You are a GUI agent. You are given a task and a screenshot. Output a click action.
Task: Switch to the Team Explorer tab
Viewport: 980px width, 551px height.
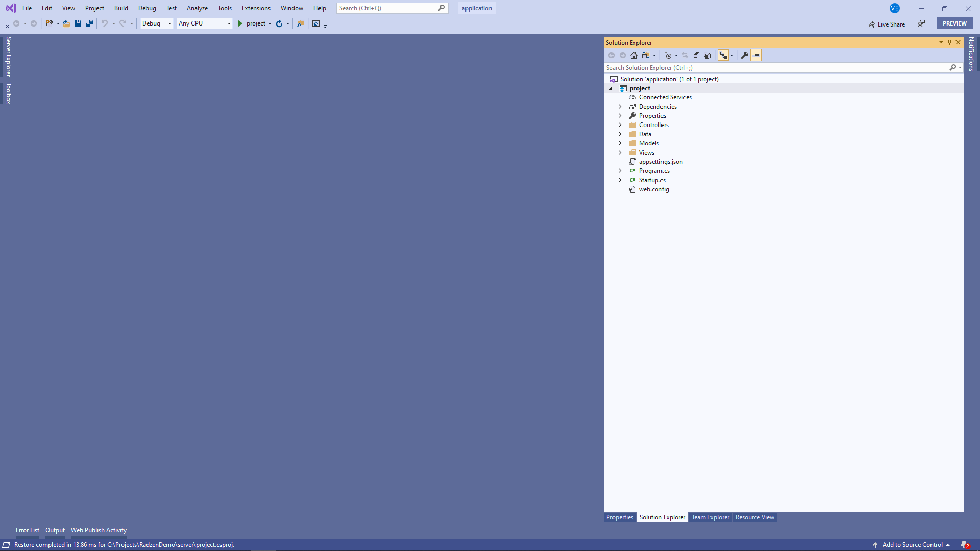pos(710,517)
